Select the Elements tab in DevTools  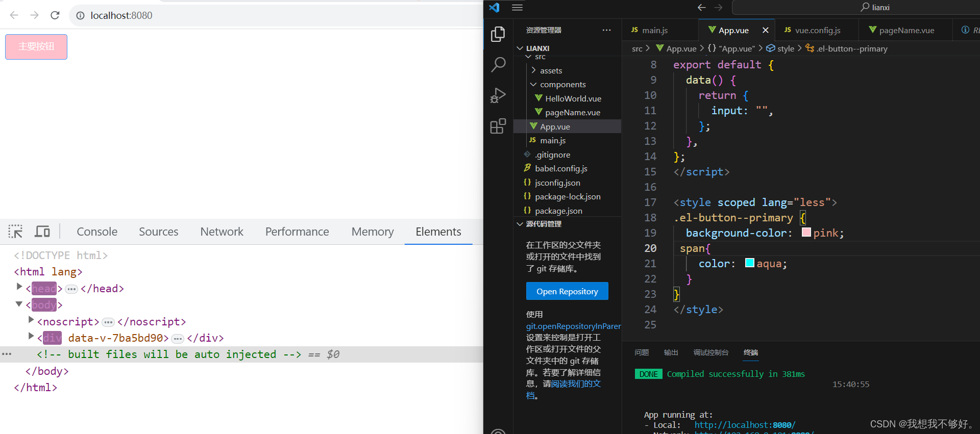pos(438,232)
